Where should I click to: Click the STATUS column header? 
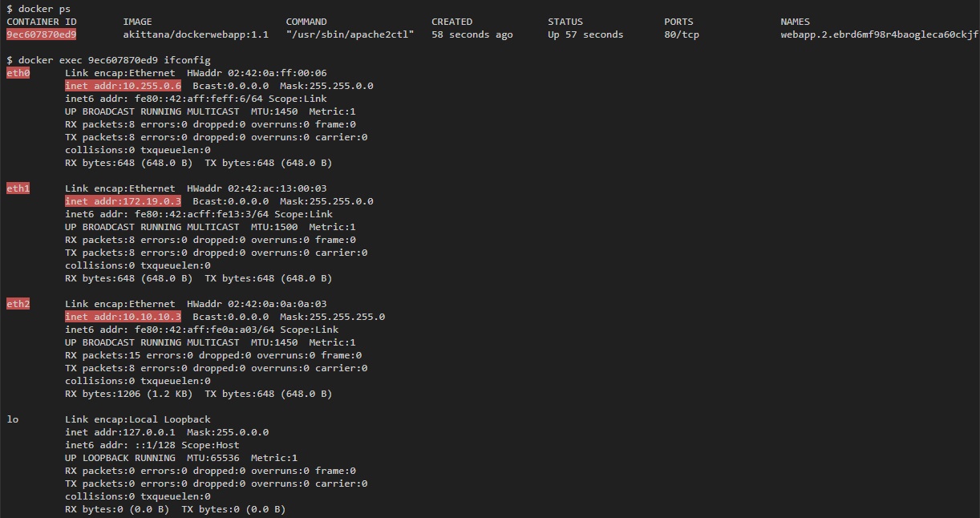pos(565,22)
